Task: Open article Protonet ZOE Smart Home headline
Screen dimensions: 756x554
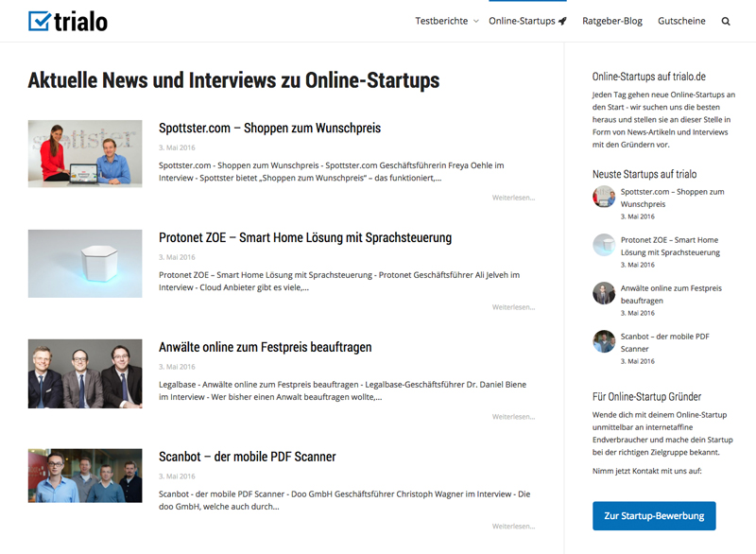Action: coord(305,237)
